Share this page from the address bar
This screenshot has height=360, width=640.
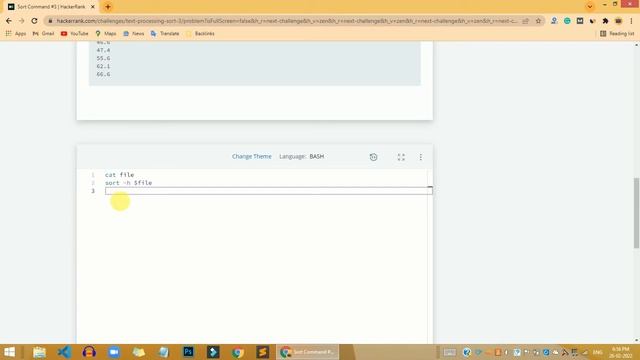click(x=526, y=21)
